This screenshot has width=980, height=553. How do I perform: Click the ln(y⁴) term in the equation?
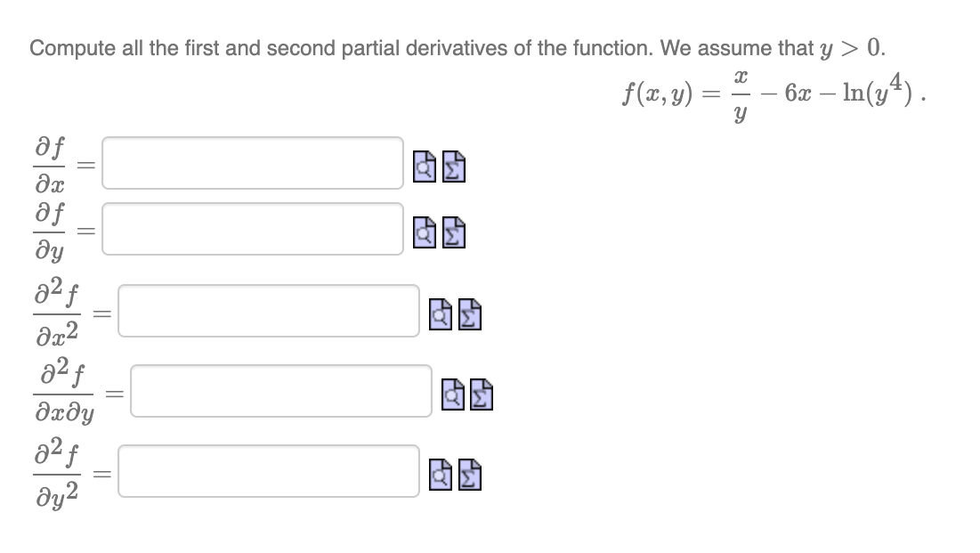tap(873, 94)
